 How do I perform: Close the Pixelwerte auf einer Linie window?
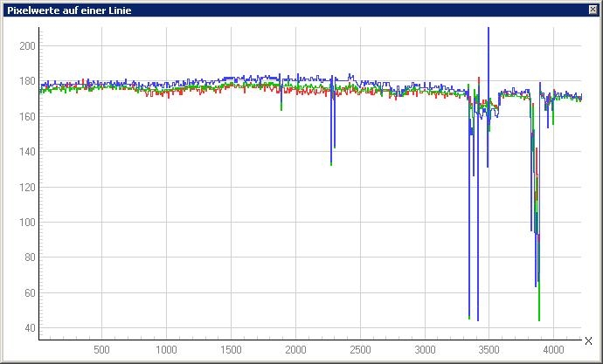[593, 10]
